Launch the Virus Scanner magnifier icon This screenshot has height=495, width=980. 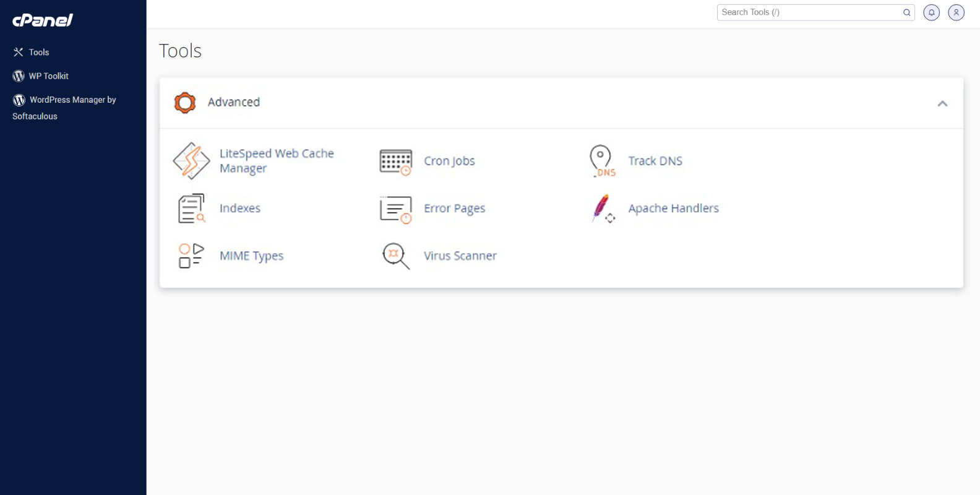point(395,256)
